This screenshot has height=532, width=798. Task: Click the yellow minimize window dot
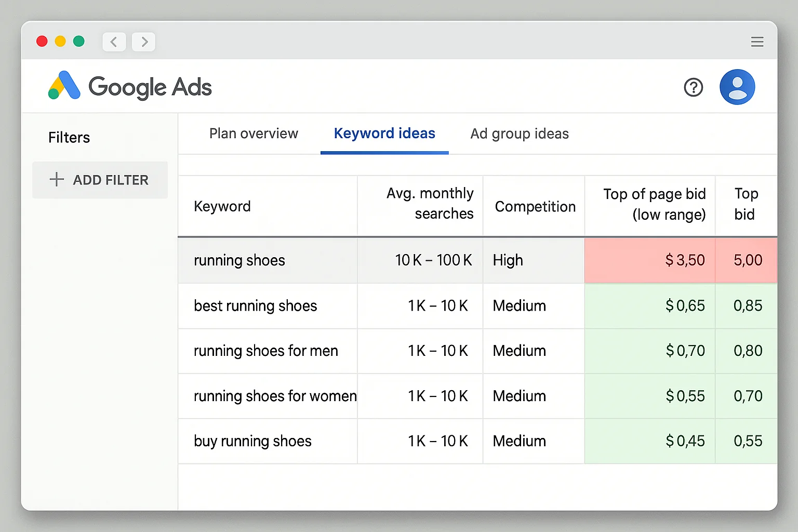[61, 41]
